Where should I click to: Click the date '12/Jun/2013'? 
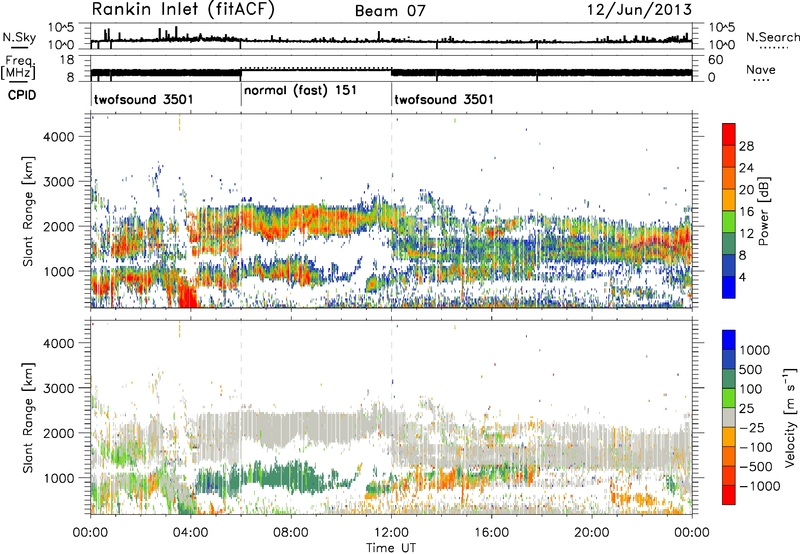pyautogui.click(x=639, y=10)
